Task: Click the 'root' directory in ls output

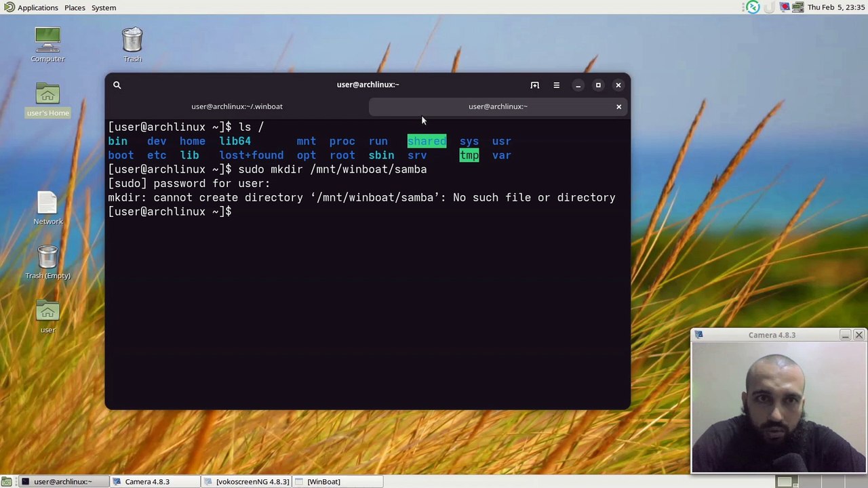Action: [x=342, y=155]
